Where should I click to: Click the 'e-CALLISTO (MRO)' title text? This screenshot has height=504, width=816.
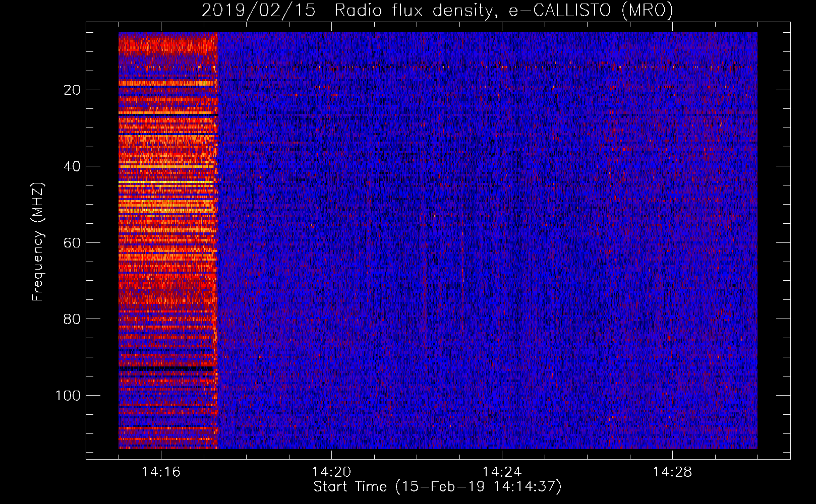[x=591, y=10]
